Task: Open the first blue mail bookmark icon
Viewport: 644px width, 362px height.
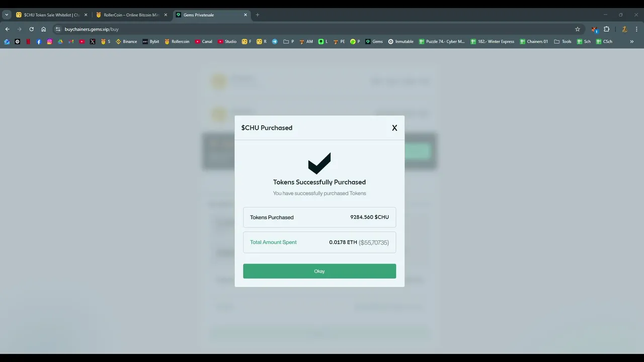Action: pyautogui.click(x=7, y=42)
